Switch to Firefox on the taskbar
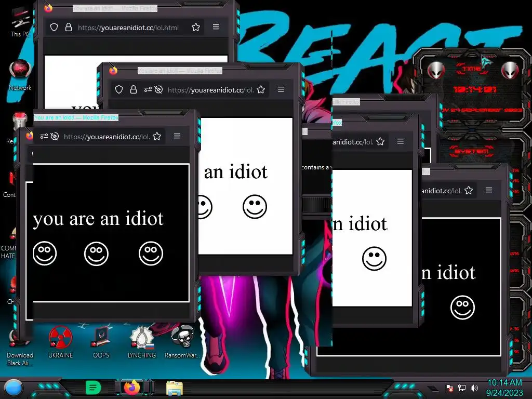The height and width of the screenshot is (399, 532). click(x=132, y=388)
